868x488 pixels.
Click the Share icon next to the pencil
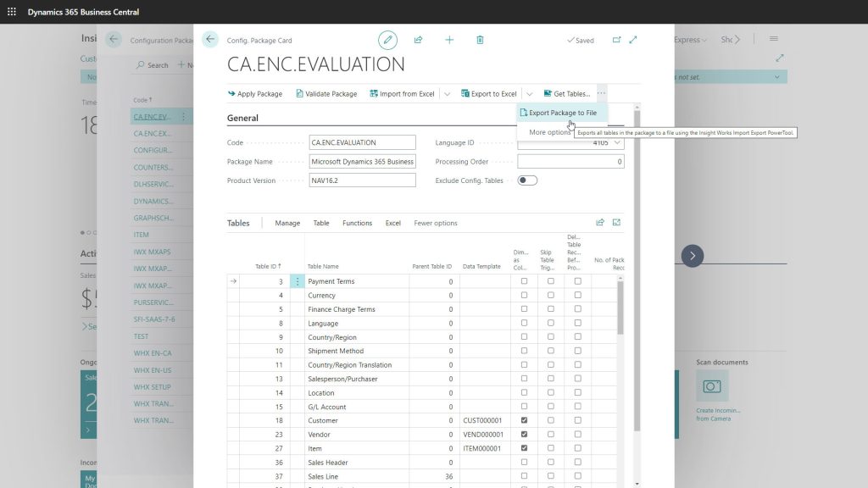point(417,40)
